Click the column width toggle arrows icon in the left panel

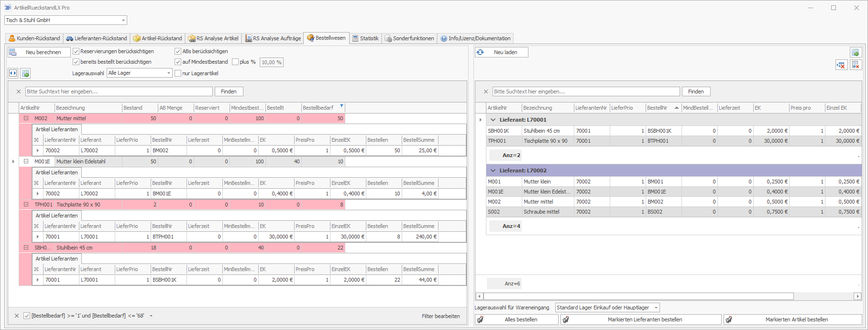(13, 73)
